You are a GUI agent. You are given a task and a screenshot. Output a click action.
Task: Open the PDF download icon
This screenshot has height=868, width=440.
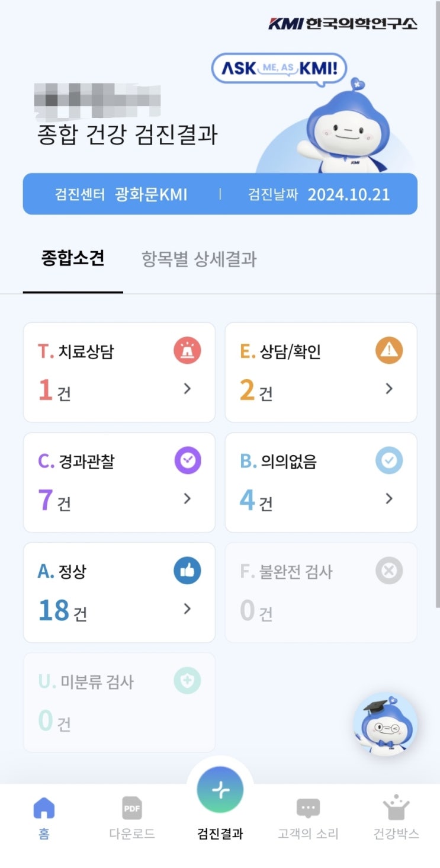click(x=132, y=809)
